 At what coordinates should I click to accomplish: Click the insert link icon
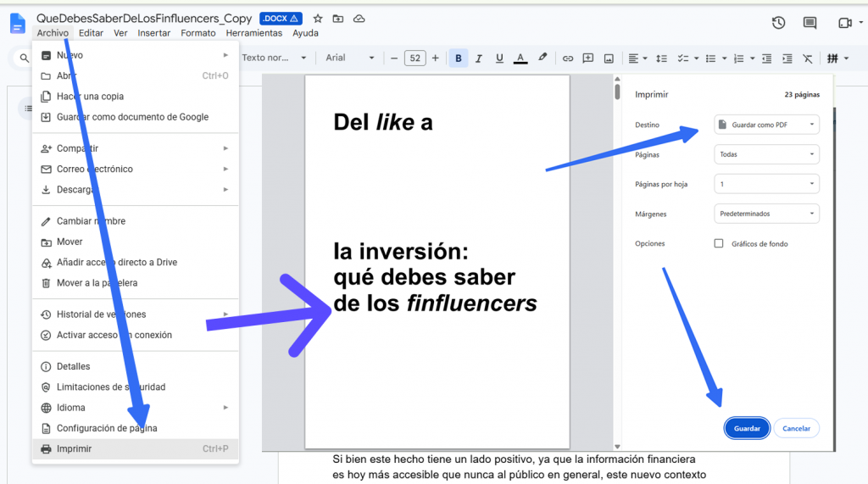coord(567,58)
